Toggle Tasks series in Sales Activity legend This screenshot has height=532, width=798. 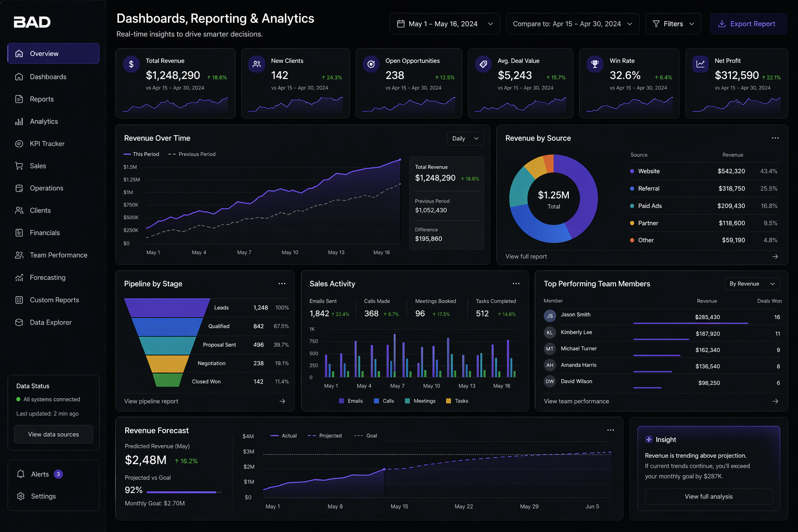457,401
